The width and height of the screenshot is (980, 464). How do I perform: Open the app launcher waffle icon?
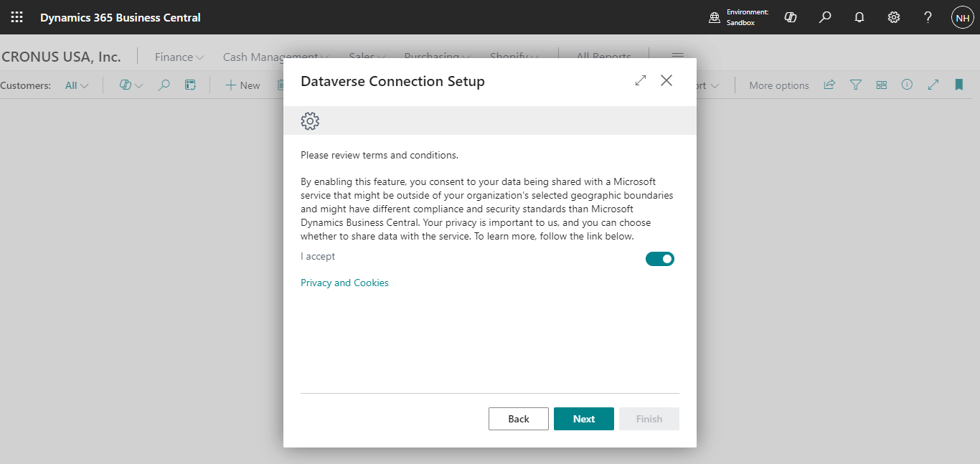pos(17,17)
